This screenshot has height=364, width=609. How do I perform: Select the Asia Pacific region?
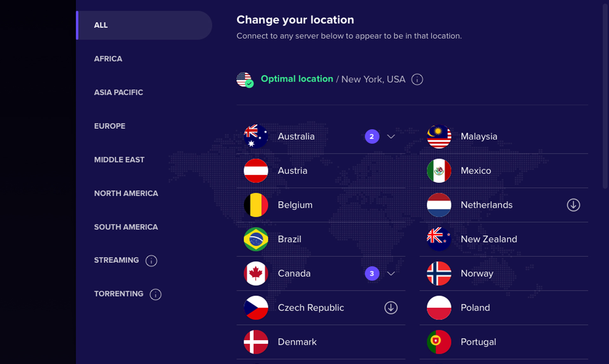118,92
